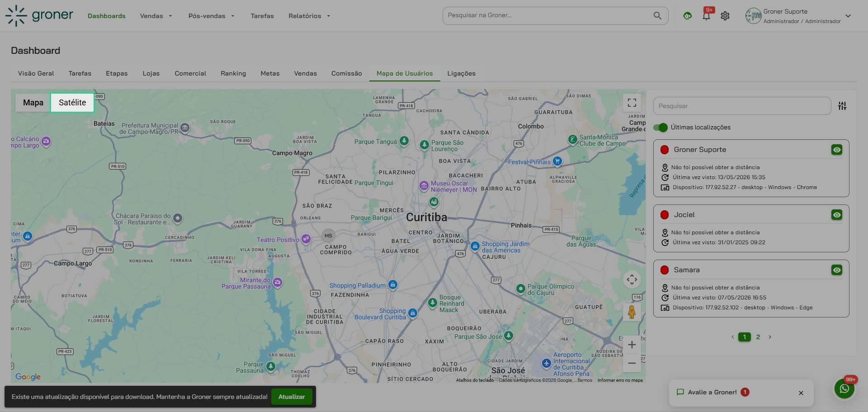Zoom in on the map

click(632, 345)
